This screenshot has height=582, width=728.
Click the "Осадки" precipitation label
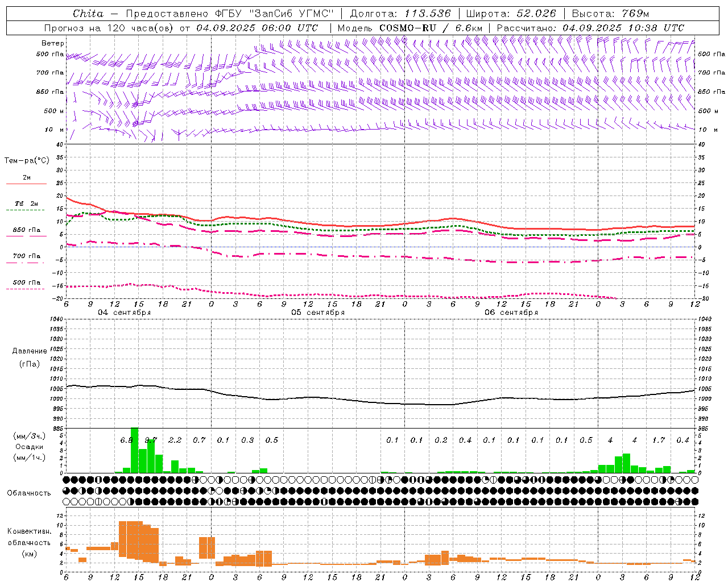30,447
